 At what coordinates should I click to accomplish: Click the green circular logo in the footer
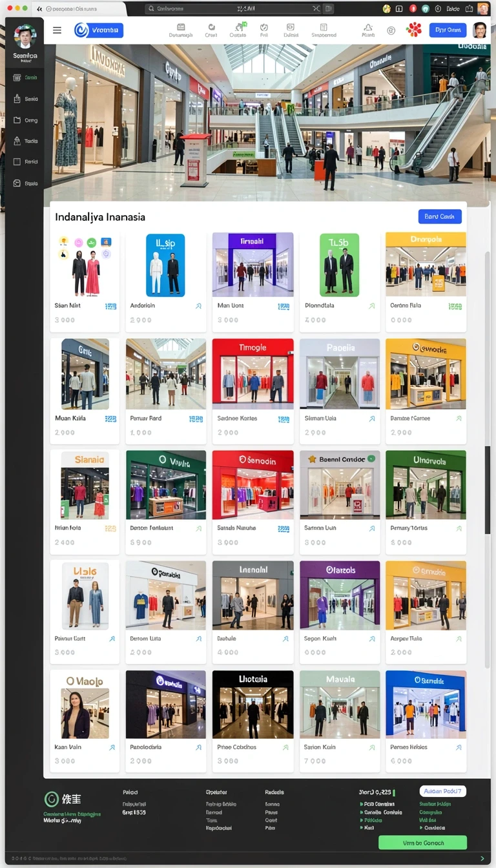51,799
